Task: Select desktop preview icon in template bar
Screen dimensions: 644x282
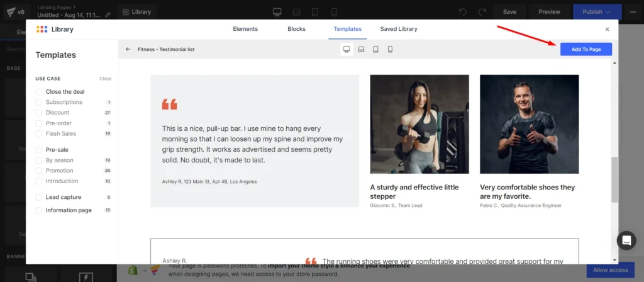Action: click(347, 49)
